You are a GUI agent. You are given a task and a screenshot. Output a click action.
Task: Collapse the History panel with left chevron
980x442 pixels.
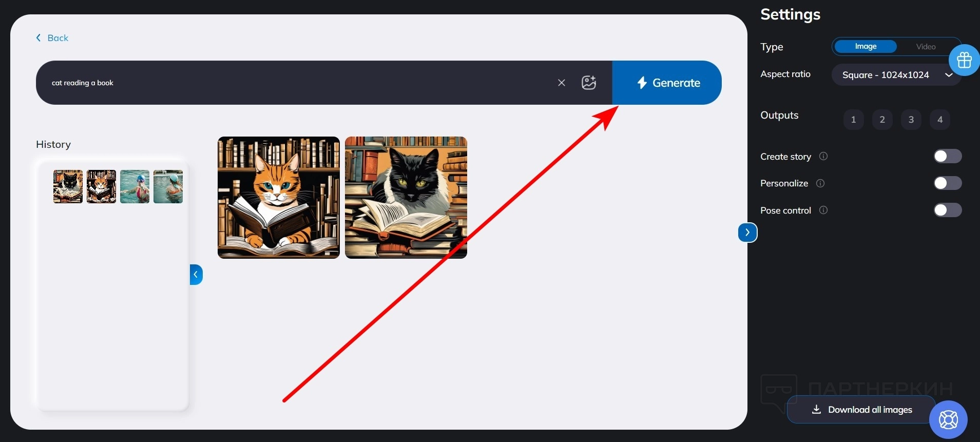click(x=196, y=275)
